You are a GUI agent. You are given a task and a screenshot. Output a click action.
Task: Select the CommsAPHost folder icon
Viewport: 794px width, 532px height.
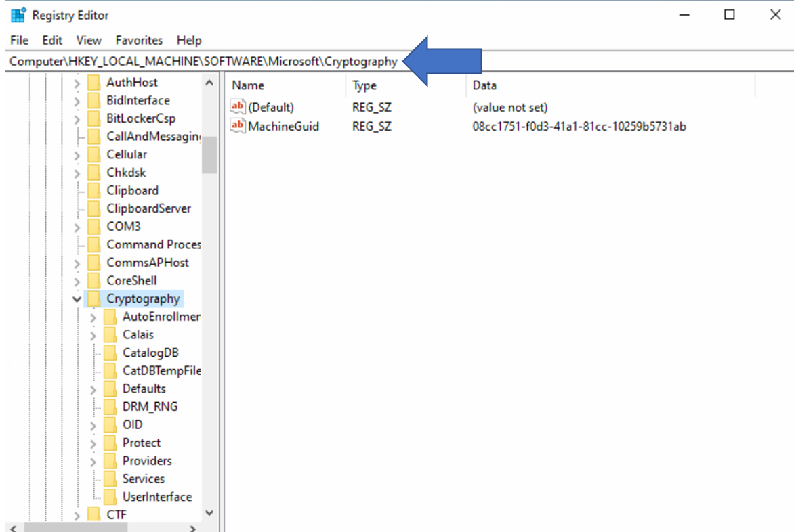93,263
